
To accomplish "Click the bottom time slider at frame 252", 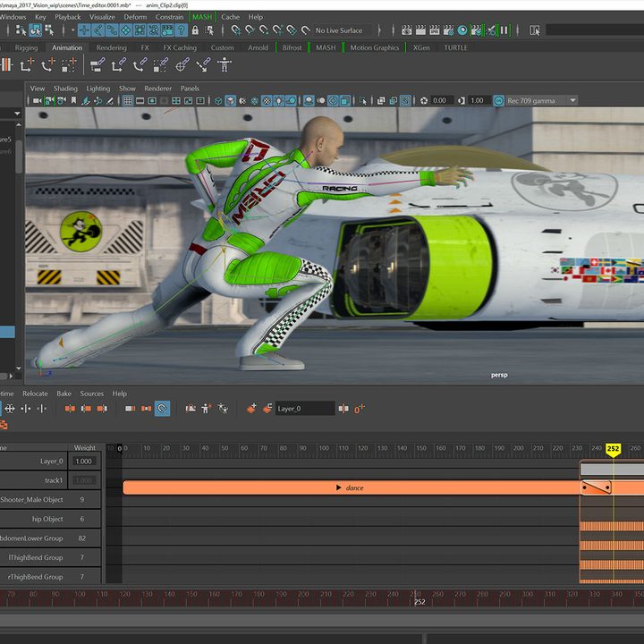I will pos(416,597).
